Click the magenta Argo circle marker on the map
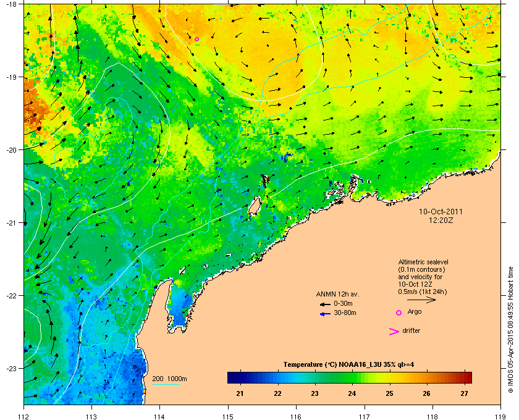This screenshot has width=519, height=420. tap(196, 39)
